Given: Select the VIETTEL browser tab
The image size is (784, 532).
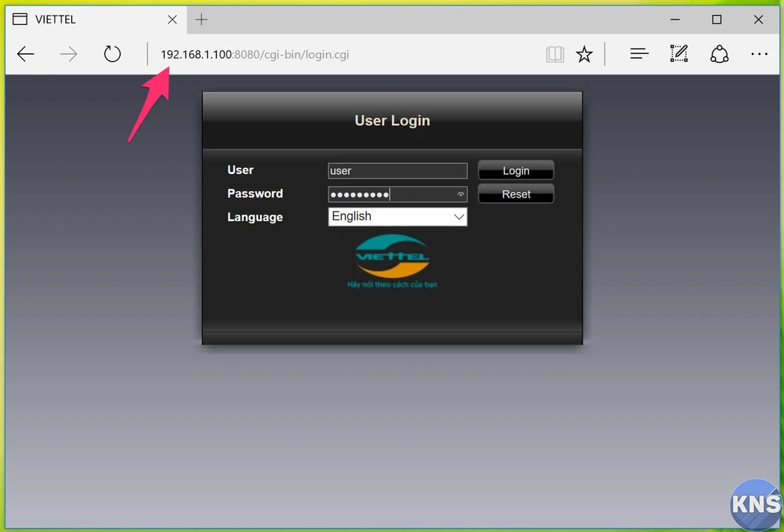Looking at the screenshot, I should [86, 20].
